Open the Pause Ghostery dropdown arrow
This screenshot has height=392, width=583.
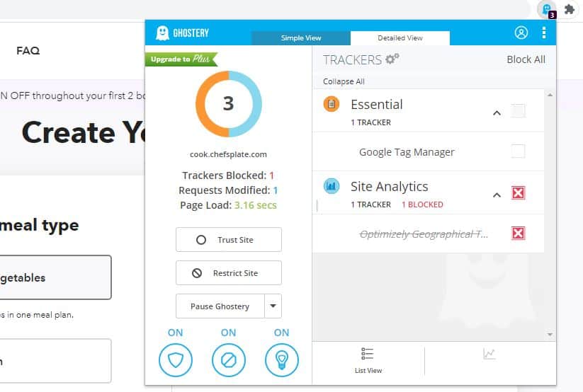(273, 306)
